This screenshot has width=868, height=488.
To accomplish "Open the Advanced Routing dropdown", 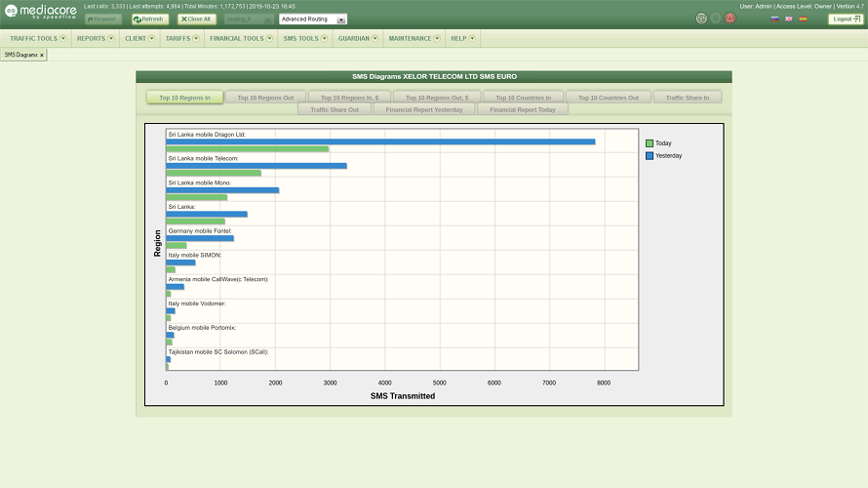I will tap(313, 19).
